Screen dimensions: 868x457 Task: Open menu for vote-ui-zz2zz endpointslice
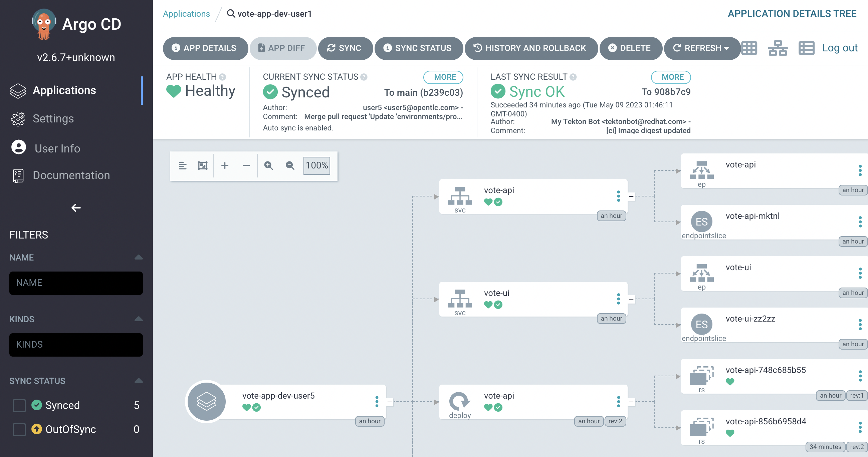point(860,324)
